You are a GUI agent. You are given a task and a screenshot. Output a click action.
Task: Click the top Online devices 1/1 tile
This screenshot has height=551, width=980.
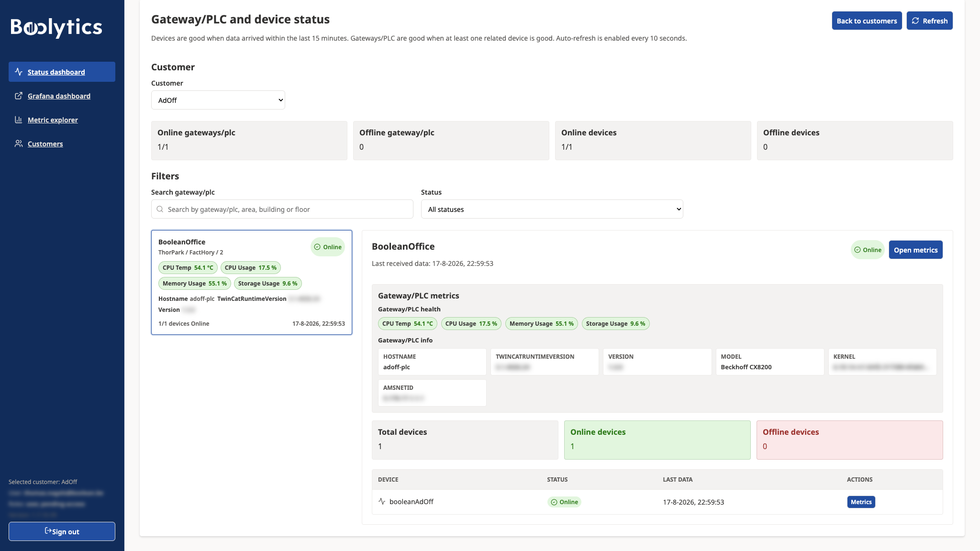point(653,140)
